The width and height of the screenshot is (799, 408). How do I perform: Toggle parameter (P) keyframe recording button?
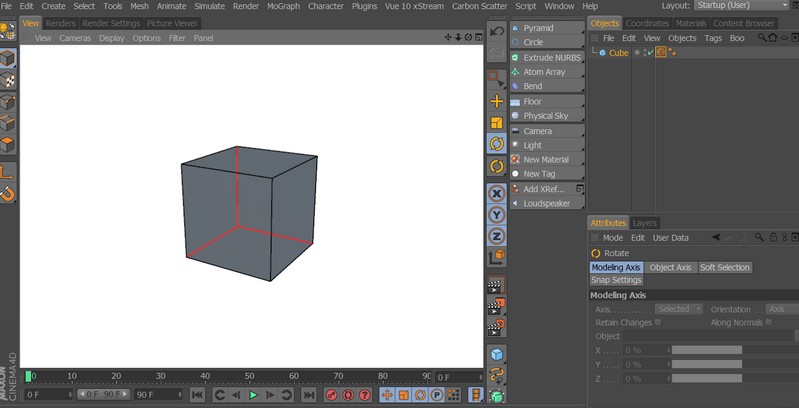coord(436,395)
